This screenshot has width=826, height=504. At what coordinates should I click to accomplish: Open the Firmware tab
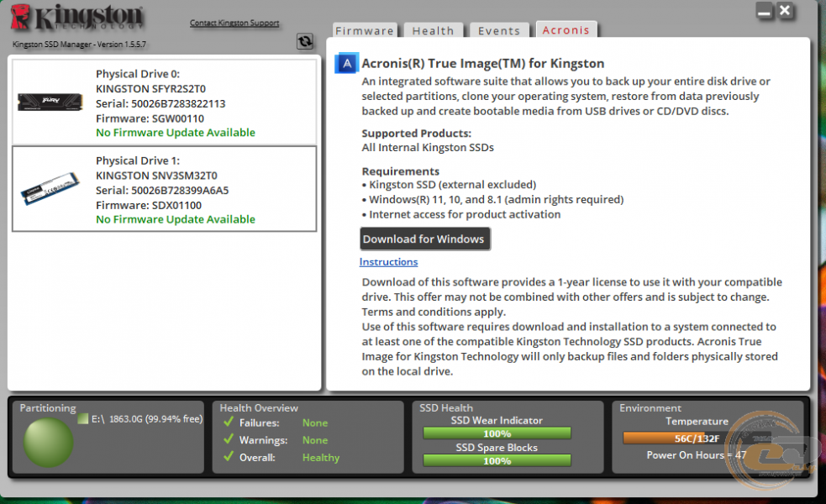[x=365, y=31]
